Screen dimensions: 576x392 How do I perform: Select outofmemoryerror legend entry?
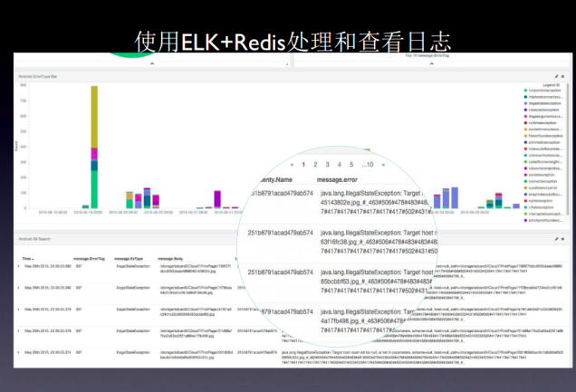click(x=542, y=188)
